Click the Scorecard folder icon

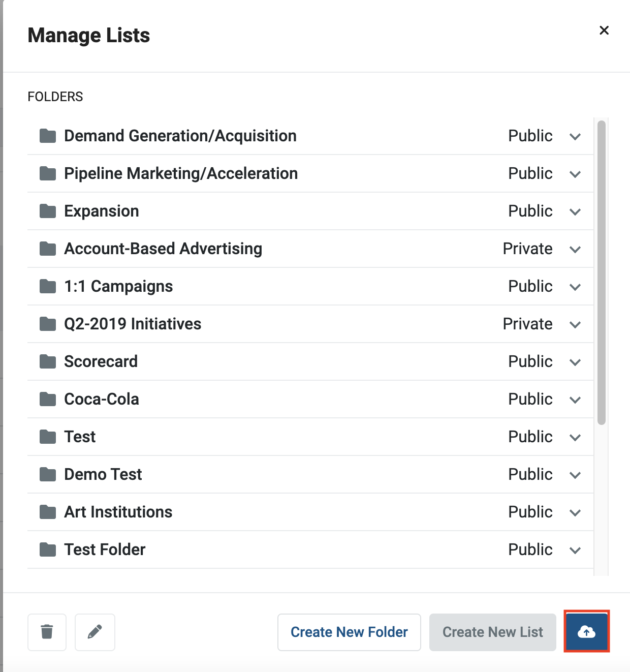point(48,361)
